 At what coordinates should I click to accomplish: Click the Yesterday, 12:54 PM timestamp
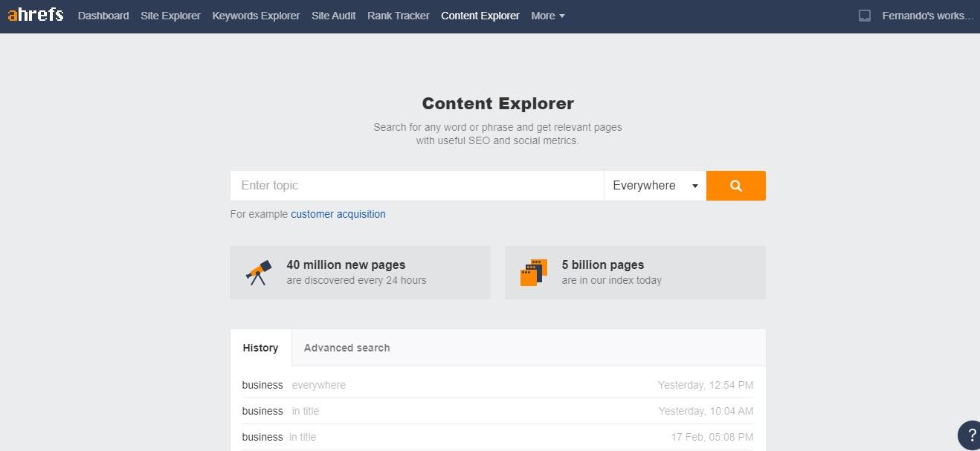(x=706, y=385)
